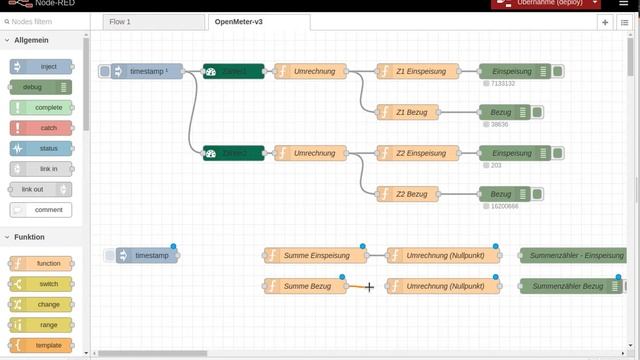Click the Z1 Bezug function node
The height and width of the screenshot is (360, 640).
pyautogui.click(x=408, y=112)
